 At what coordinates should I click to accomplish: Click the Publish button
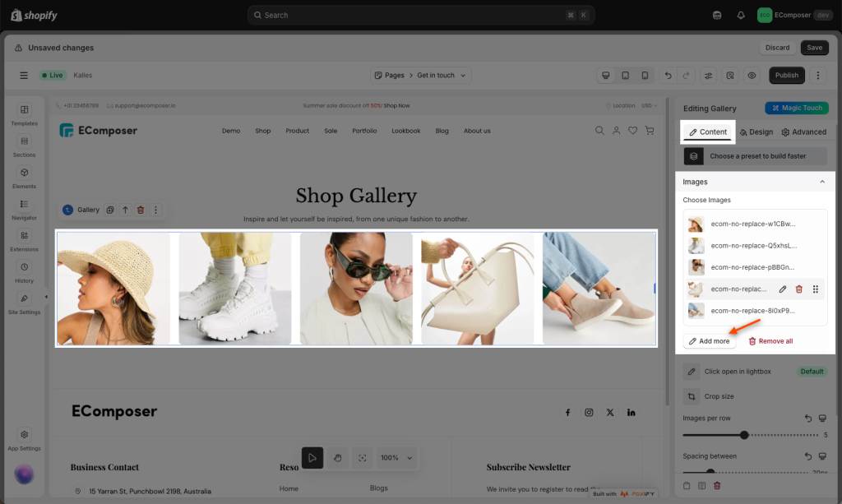click(786, 76)
